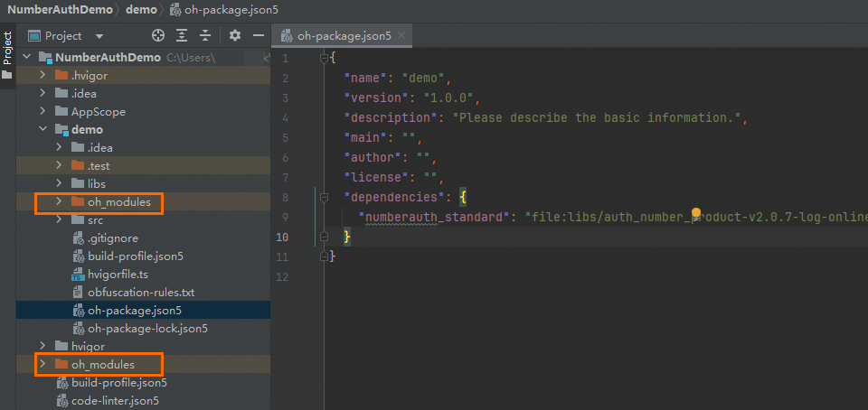Expand the highlighted oh_modules folder inside demo
The image size is (868, 410).
click(x=59, y=201)
